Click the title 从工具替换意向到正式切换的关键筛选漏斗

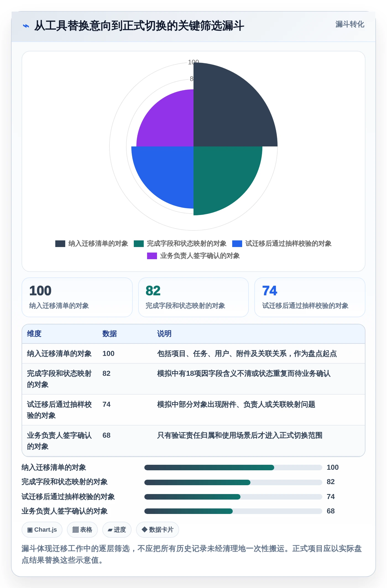139,26
